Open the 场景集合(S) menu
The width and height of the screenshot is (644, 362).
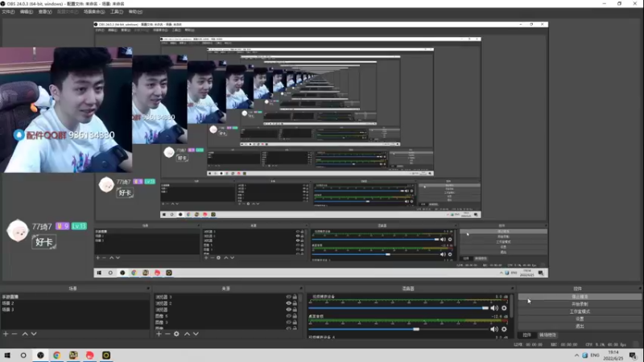(x=94, y=12)
